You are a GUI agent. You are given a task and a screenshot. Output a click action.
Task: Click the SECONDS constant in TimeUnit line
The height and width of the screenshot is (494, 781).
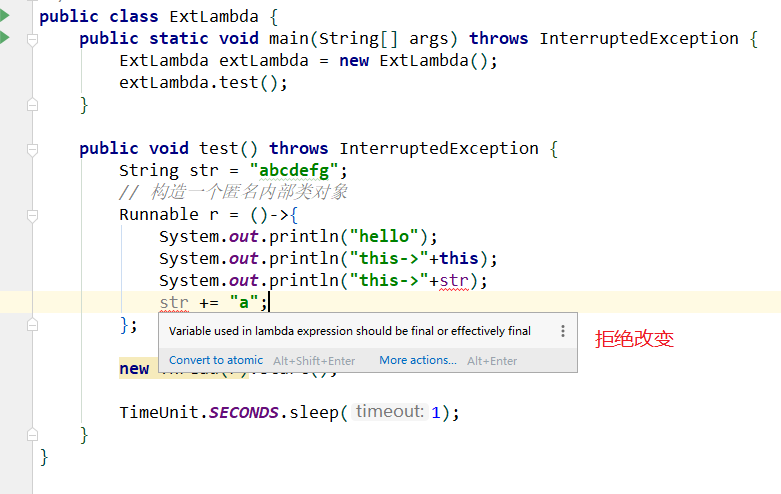coord(244,412)
